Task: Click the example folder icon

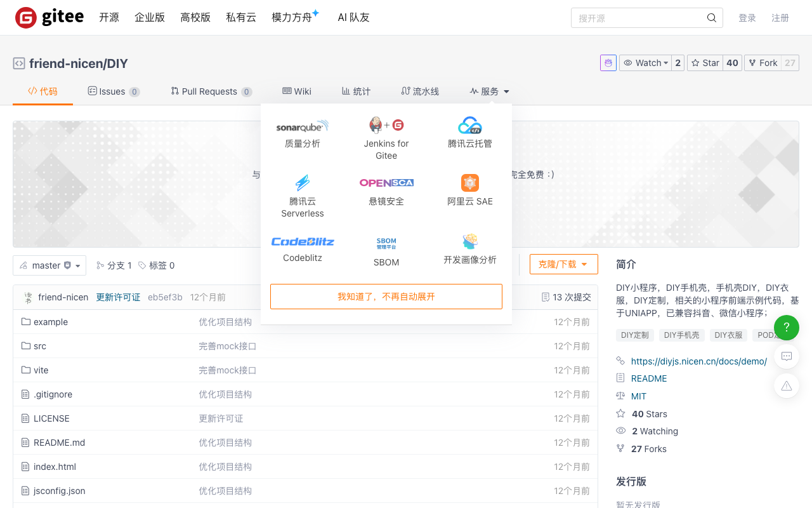Action: point(26,322)
